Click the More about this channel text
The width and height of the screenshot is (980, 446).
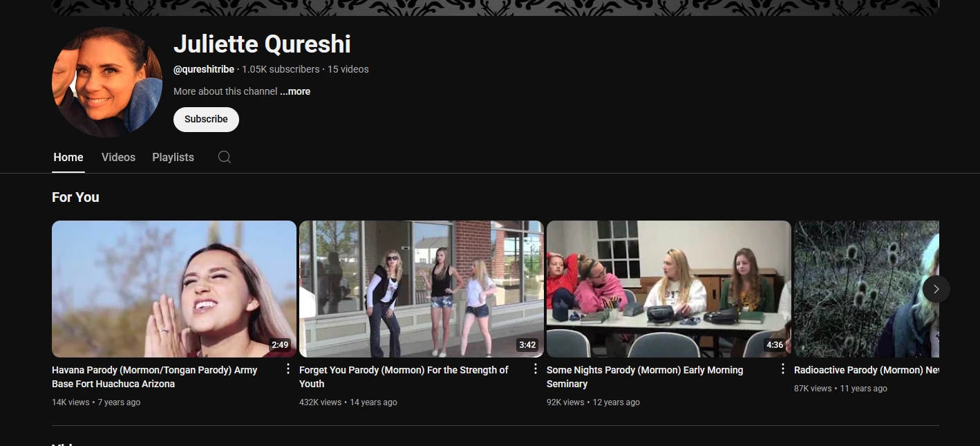(225, 91)
